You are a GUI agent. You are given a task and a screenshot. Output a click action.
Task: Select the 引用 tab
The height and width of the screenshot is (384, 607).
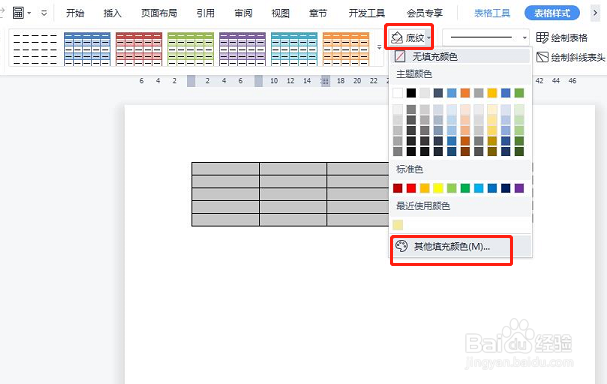click(205, 13)
